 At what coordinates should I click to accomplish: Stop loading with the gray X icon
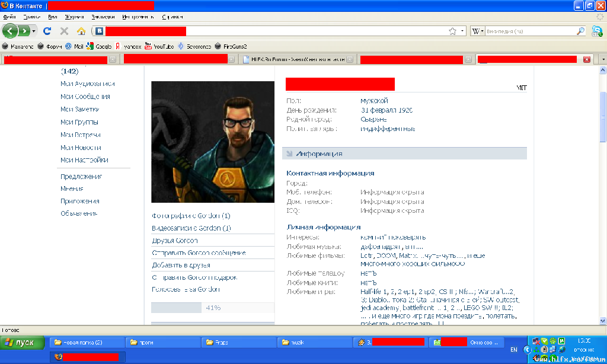64,31
